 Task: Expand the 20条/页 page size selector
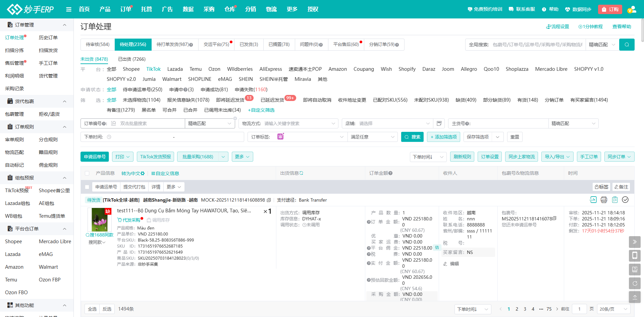(613, 309)
